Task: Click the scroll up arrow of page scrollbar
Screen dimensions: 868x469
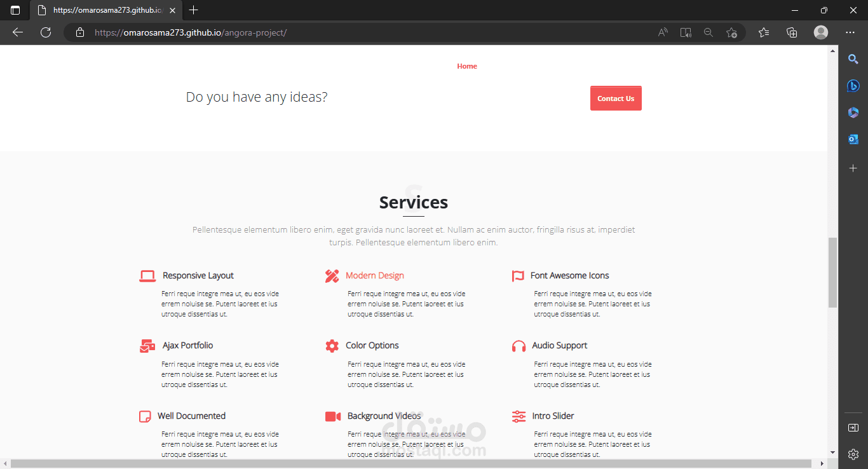Action: click(833, 51)
